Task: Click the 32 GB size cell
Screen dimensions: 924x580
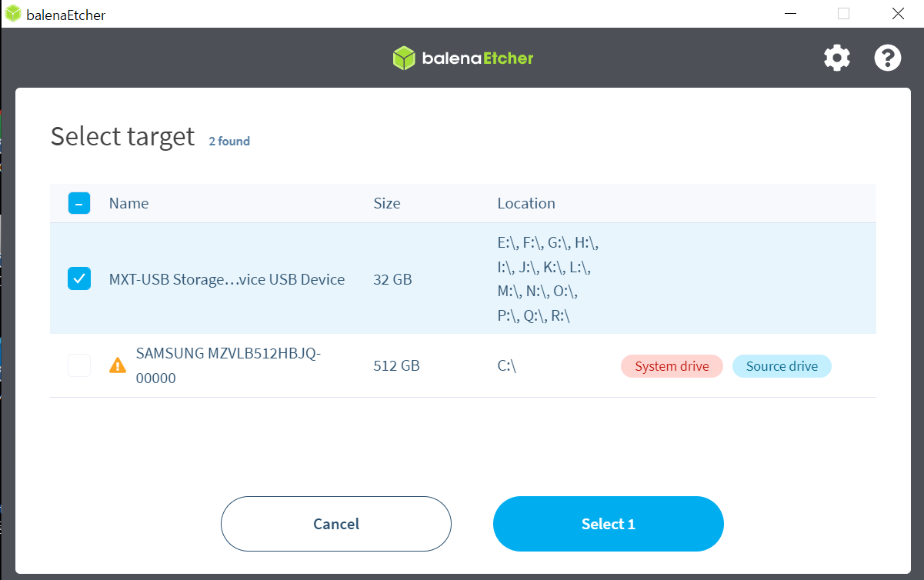Action: tap(392, 279)
